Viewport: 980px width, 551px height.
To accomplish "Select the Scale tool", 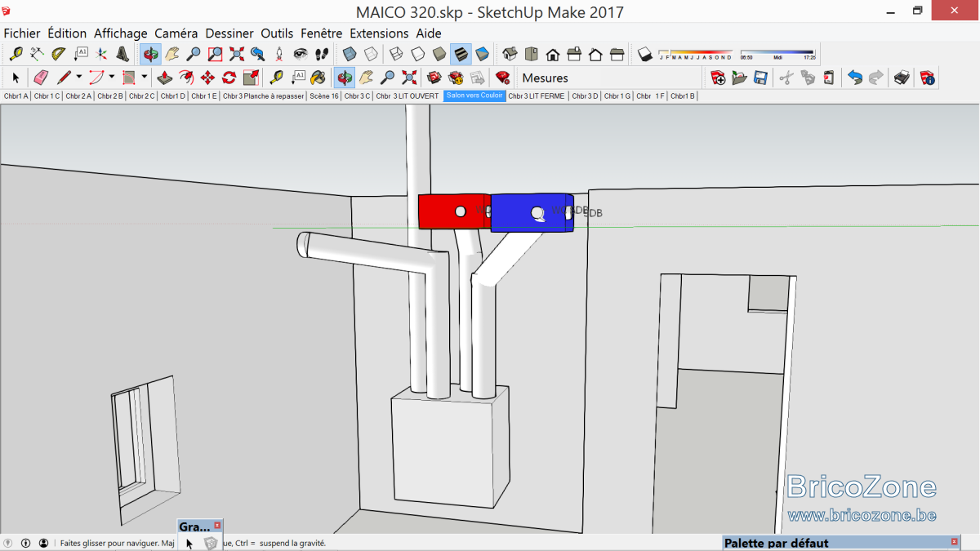I will [x=251, y=78].
